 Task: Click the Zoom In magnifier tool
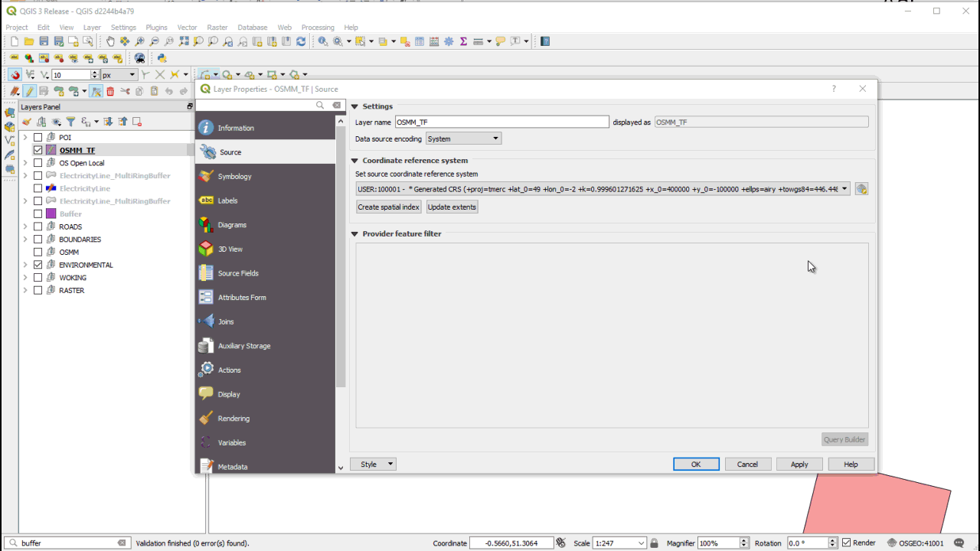pos(140,41)
